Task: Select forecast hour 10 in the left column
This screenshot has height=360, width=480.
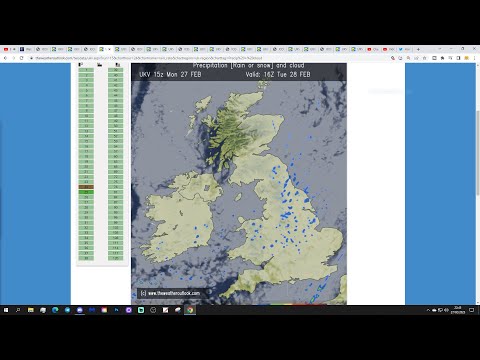Action: coord(86,116)
